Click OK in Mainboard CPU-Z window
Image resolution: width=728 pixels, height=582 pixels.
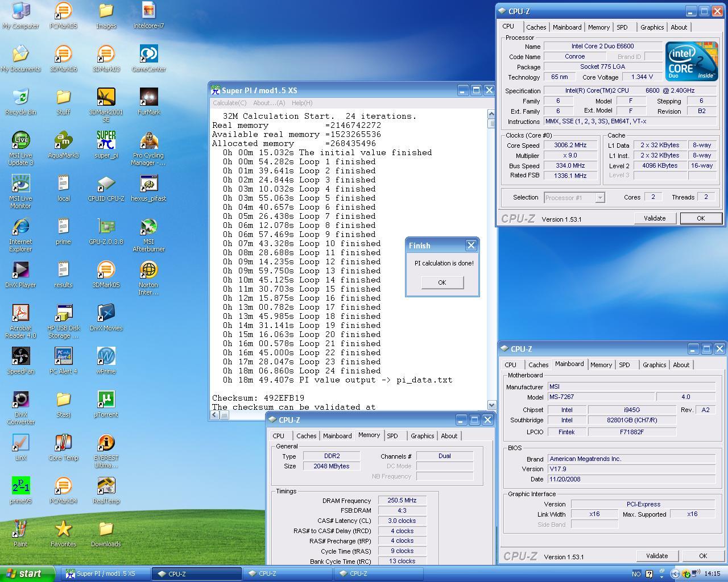click(703, 556)
